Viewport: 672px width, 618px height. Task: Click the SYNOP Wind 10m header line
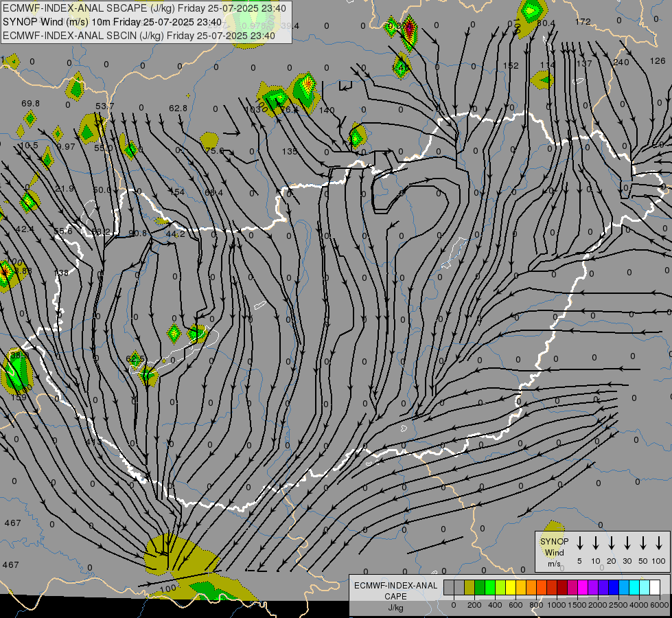(113, 22)
